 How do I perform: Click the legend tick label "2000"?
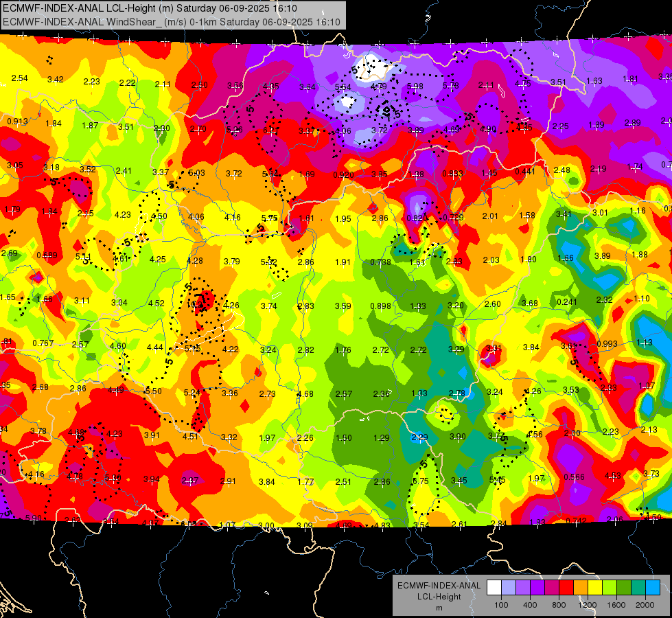tap(645, 605)
